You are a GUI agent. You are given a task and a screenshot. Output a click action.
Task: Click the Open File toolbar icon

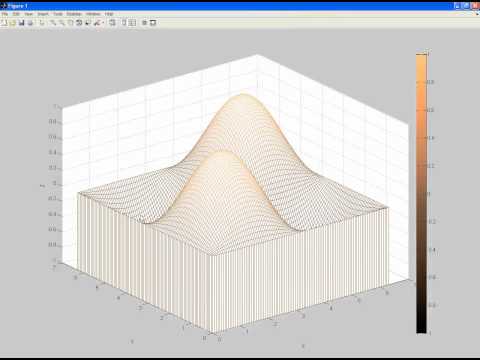pos(13,23)
